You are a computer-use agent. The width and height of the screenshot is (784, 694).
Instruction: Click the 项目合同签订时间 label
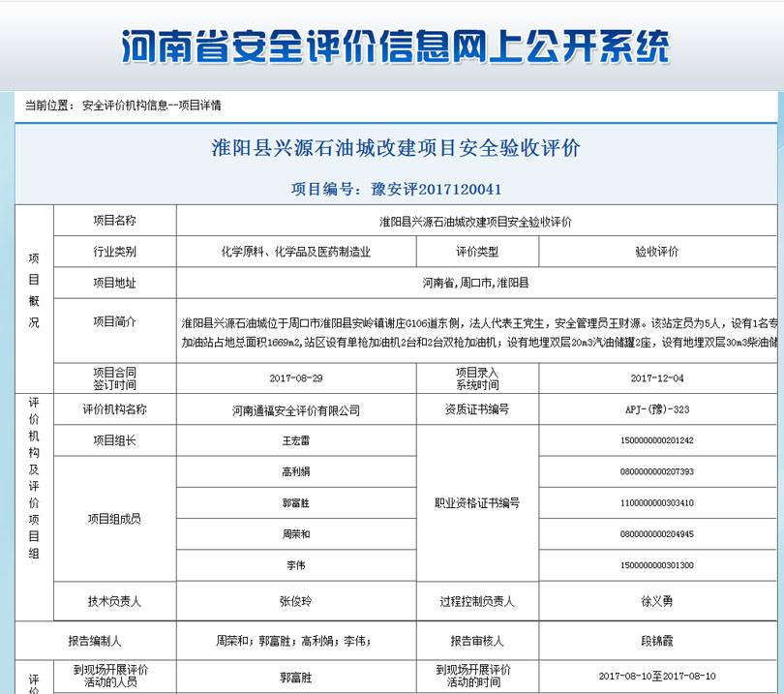pos(114,378)
